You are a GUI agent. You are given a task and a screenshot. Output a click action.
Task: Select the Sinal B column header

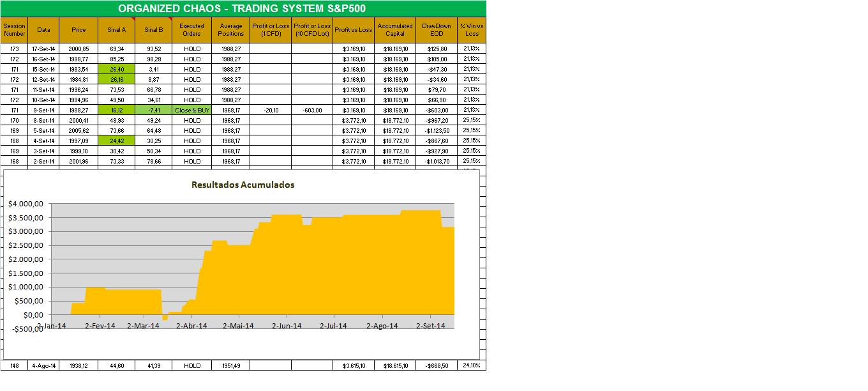pyautogui.click(x=154, y=30)
